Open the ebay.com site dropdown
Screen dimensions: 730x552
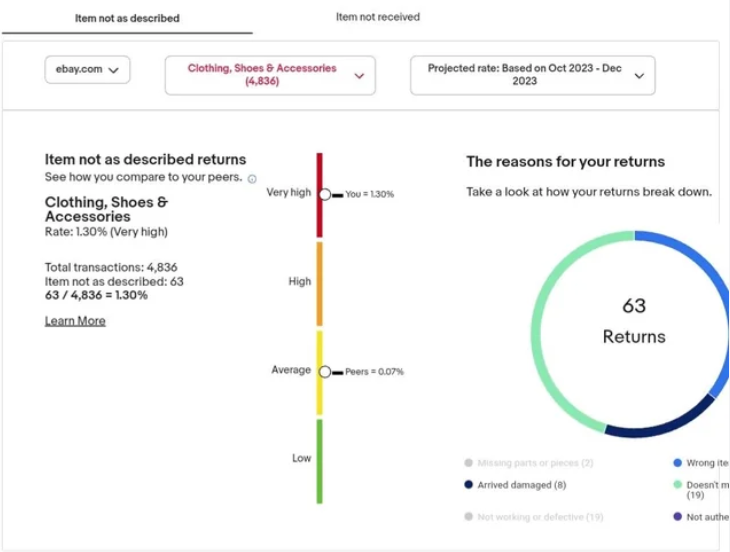(87, 70)
